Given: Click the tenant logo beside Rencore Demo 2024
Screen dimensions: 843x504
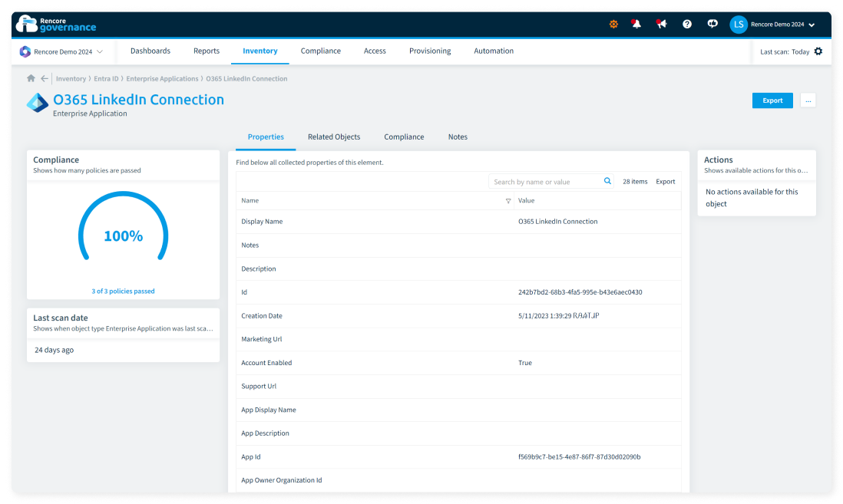Looking at the screenshot, I should point(25,51).
